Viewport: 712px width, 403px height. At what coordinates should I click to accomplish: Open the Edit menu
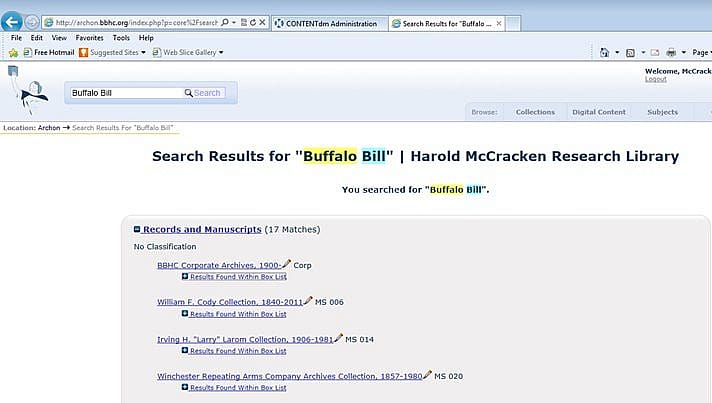pos(37,38)
